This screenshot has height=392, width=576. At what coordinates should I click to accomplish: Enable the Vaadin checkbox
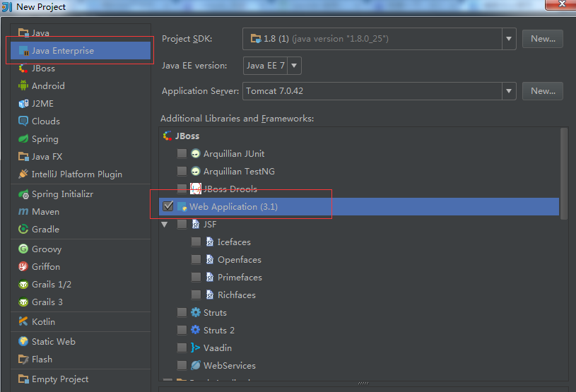click(x=182, y=348)
